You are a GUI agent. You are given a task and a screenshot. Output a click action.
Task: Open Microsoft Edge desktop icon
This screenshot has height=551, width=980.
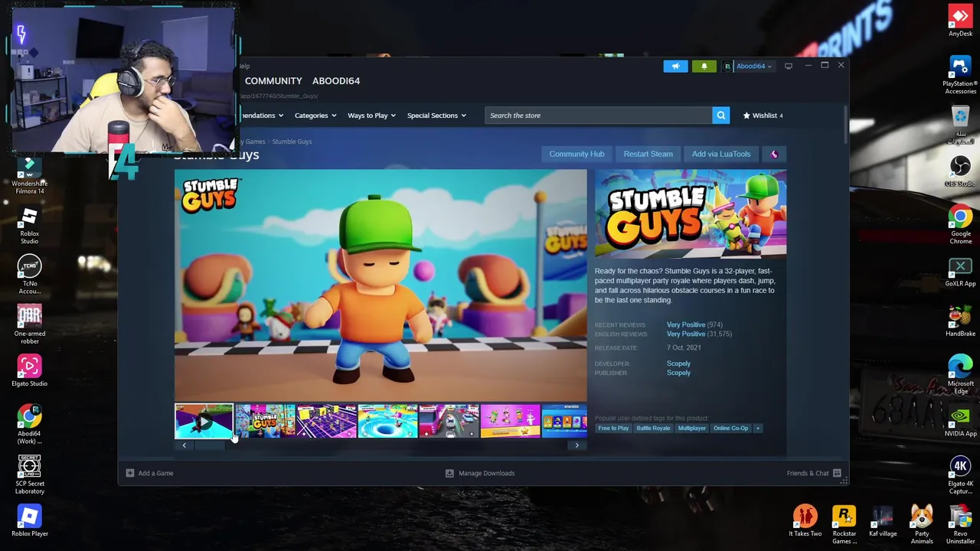point(960,375)
